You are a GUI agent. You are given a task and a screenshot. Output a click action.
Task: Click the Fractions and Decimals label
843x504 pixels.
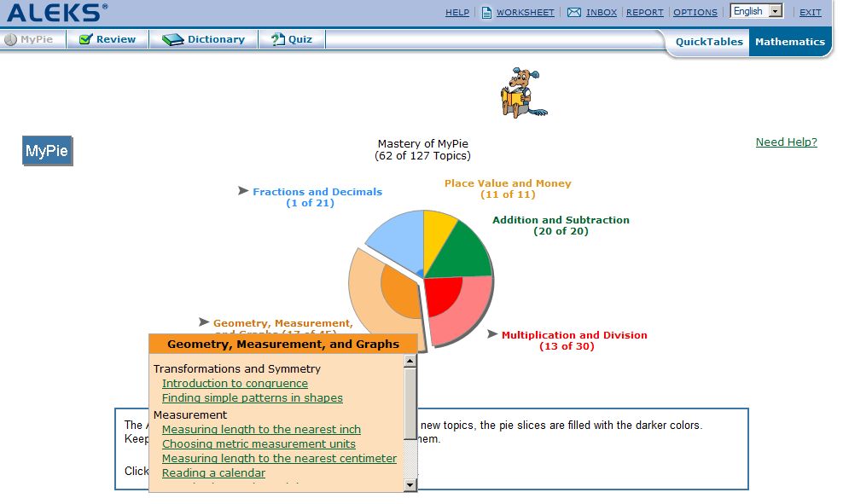tap(317, 197)
